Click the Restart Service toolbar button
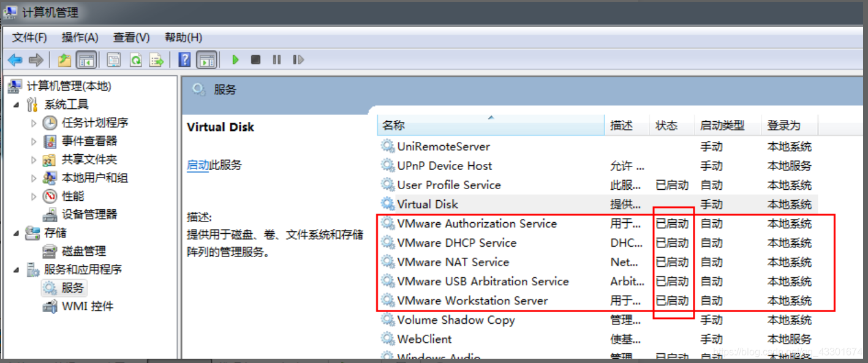The height and width of the screenshot is (363, 868). [x=298, y=60]
